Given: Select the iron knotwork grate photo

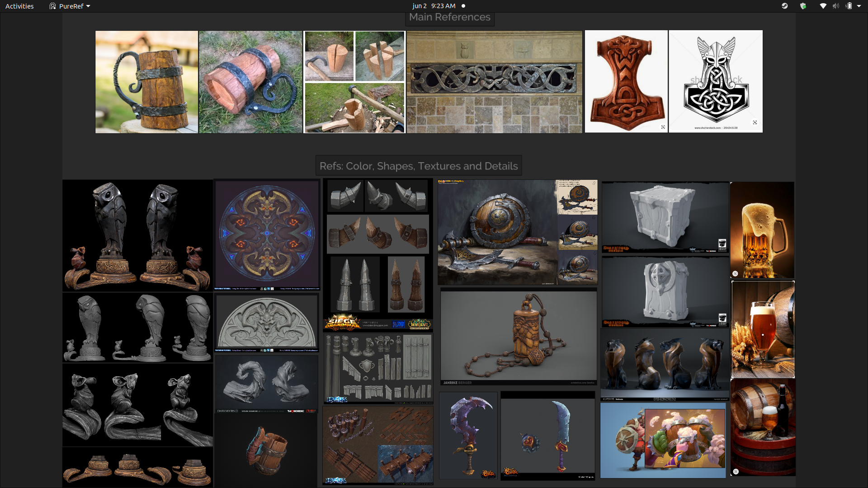Looking at the screenshot, I should pyautogui.click(x=494, y=82).
